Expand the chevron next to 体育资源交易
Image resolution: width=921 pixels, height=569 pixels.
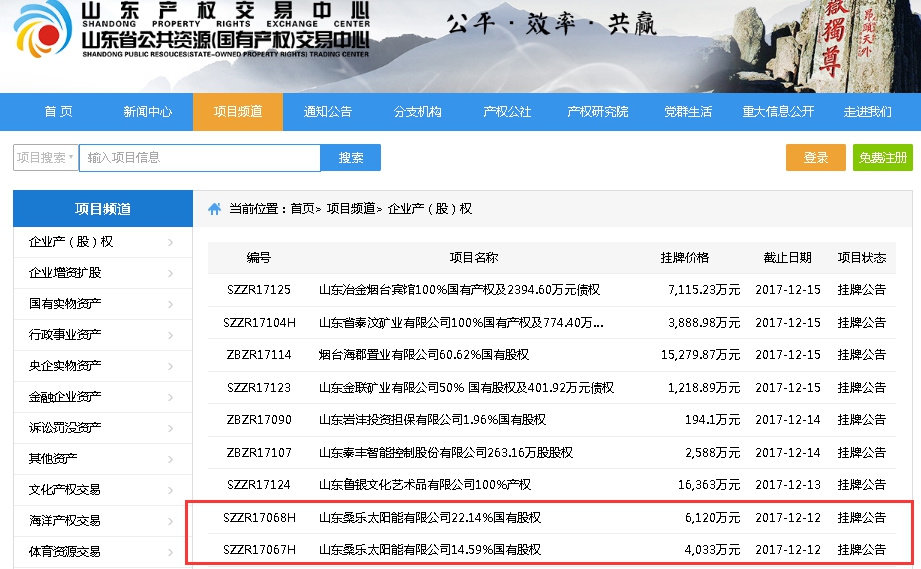point(170,552)
